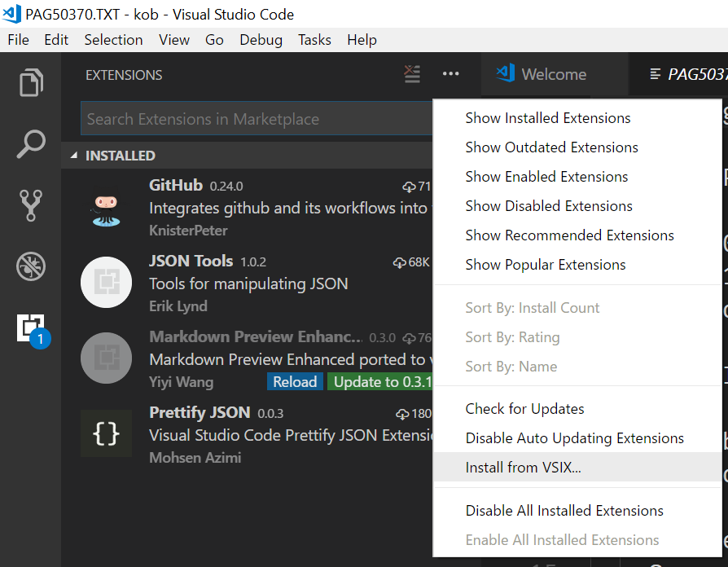Open the File menu
The width and height of the screenshot is (728, 567).
19,40
